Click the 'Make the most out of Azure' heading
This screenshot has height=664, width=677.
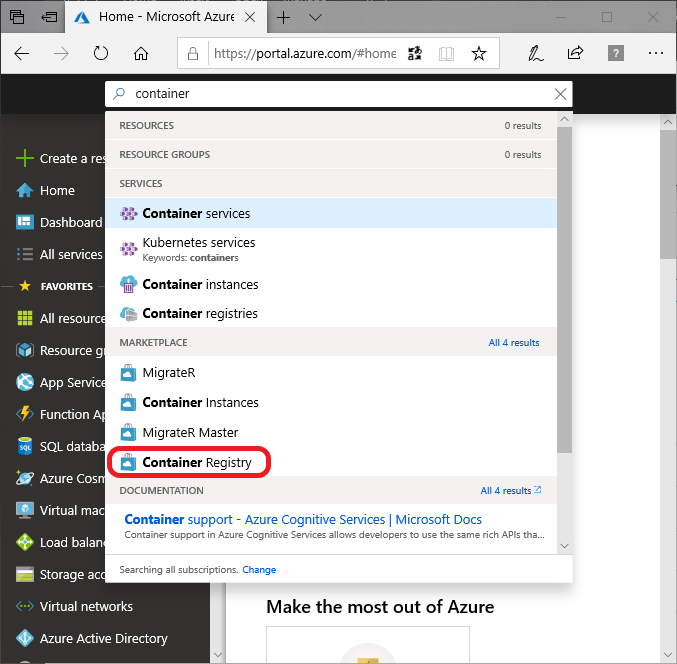coord(380,607)
